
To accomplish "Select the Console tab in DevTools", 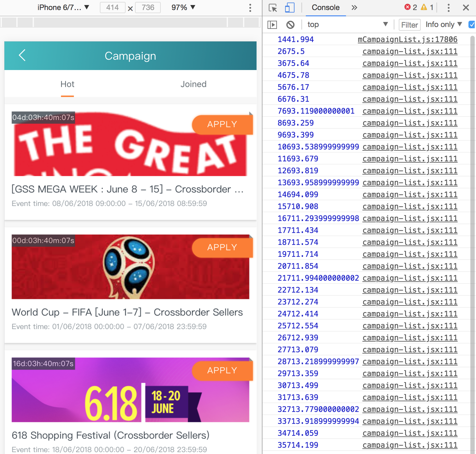I will click(325, 8).
